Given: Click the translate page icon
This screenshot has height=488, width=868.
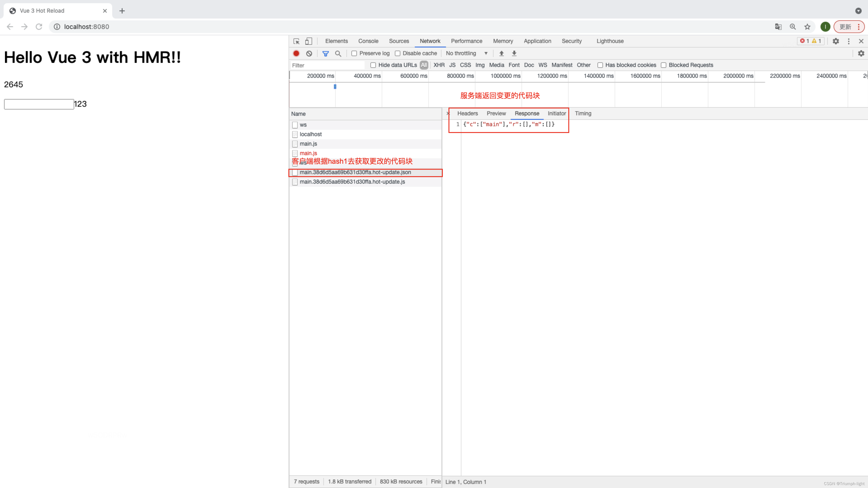Looking at the screenshot, I should tap(778, 27).
